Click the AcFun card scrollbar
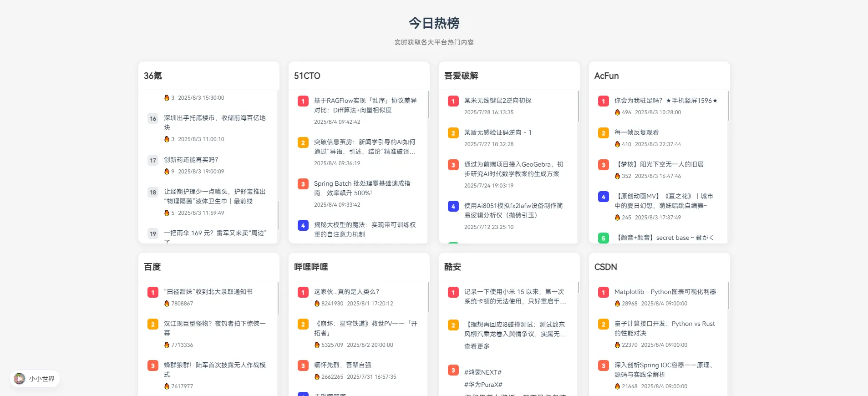The height and width of the screenshot is (396, 868). (x=729, y=106)
